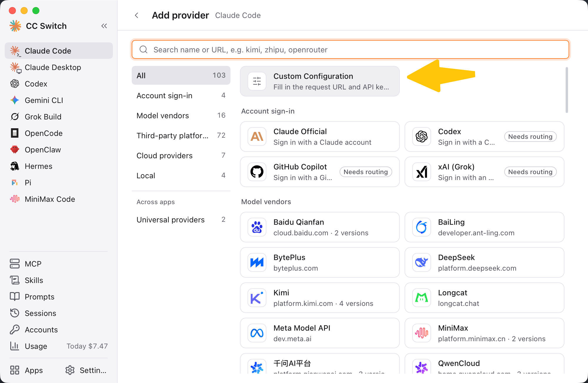
Task: Select Claude Code in the sidebar
Action: pos(59,51)
